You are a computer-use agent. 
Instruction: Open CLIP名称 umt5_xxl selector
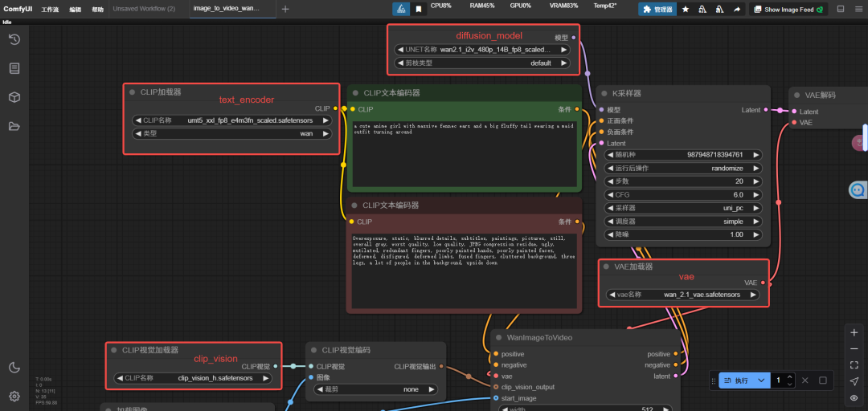point(232,120)
